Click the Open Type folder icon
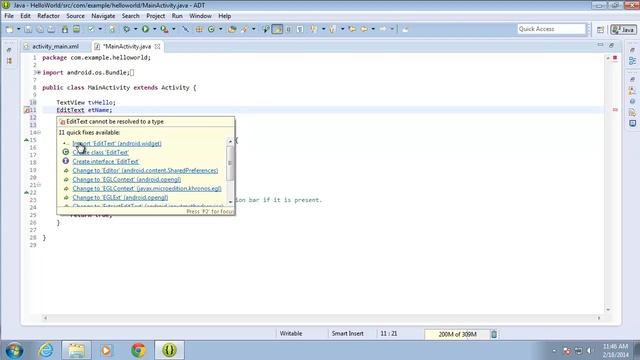The image size is (640, 360). point(232,29)
